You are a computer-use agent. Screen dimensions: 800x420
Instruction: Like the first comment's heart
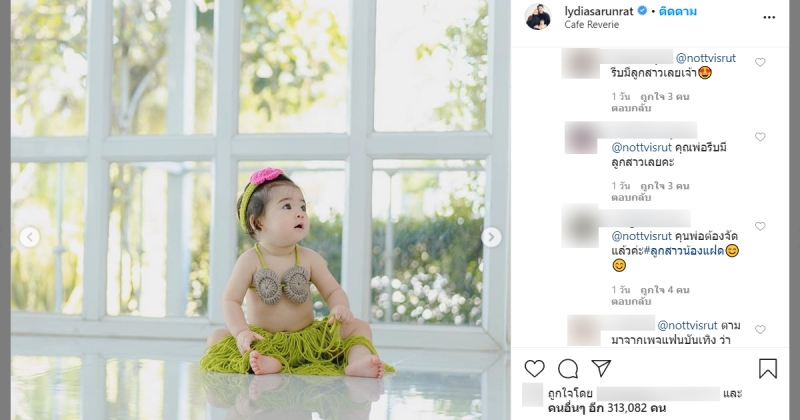[x=760, y=62]
